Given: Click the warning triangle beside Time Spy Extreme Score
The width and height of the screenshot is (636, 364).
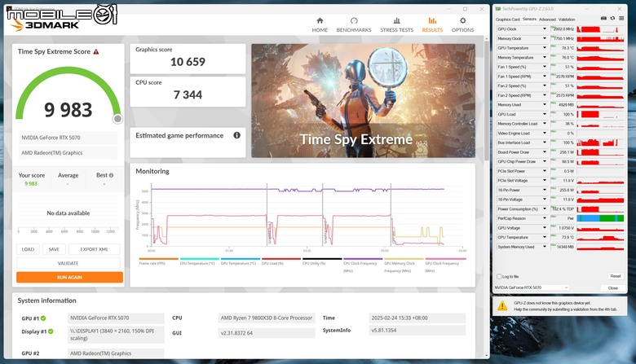Looking at the screenshot, I should coord(96,52).
